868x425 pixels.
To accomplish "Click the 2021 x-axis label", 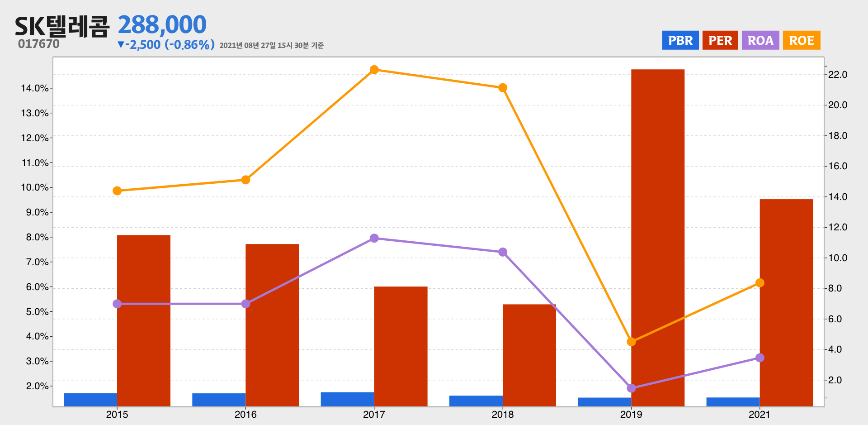I will pos(760,414).
